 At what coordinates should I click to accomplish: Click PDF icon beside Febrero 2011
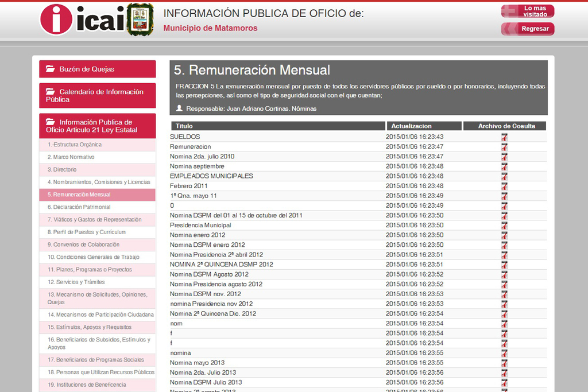504,186
